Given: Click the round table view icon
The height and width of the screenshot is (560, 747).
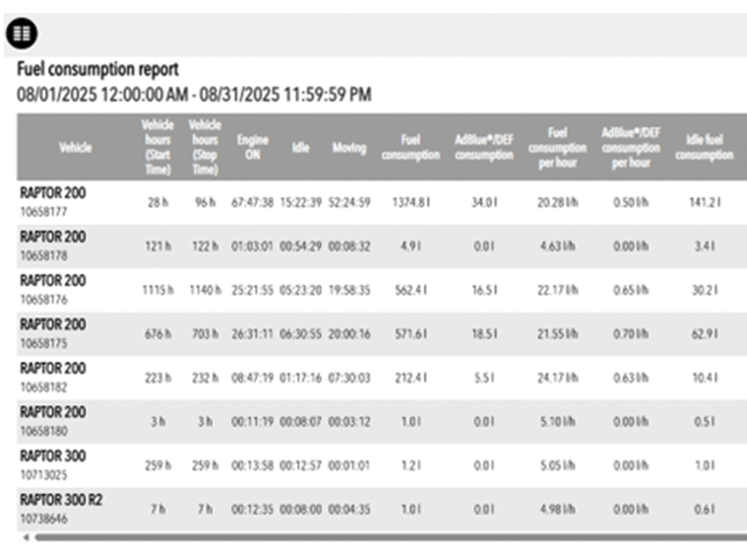Looking at the screenshot, I should coord(22,34).
